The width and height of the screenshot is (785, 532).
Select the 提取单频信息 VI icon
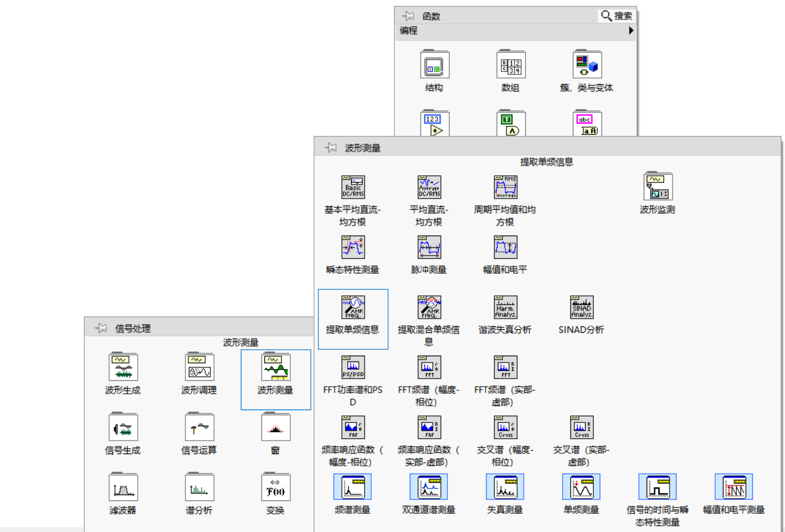pyautogui.click(x=353, y=307)
